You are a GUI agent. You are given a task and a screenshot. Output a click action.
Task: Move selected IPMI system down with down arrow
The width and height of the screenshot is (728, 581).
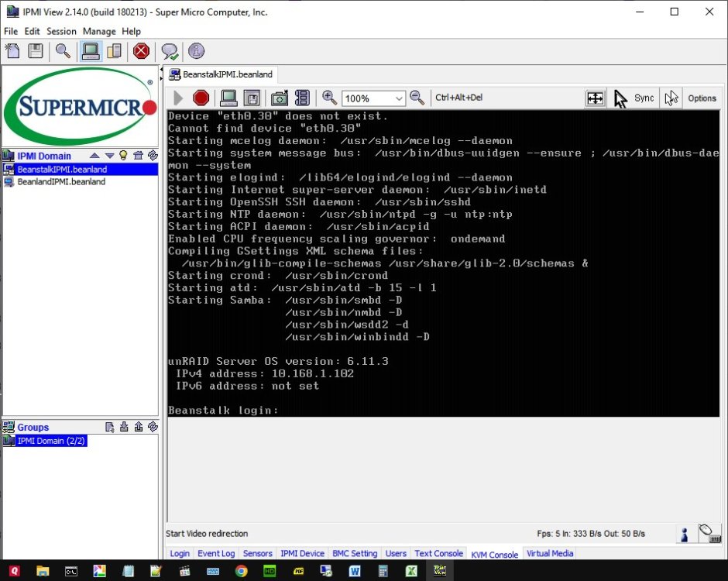click(x=109, y=156)
